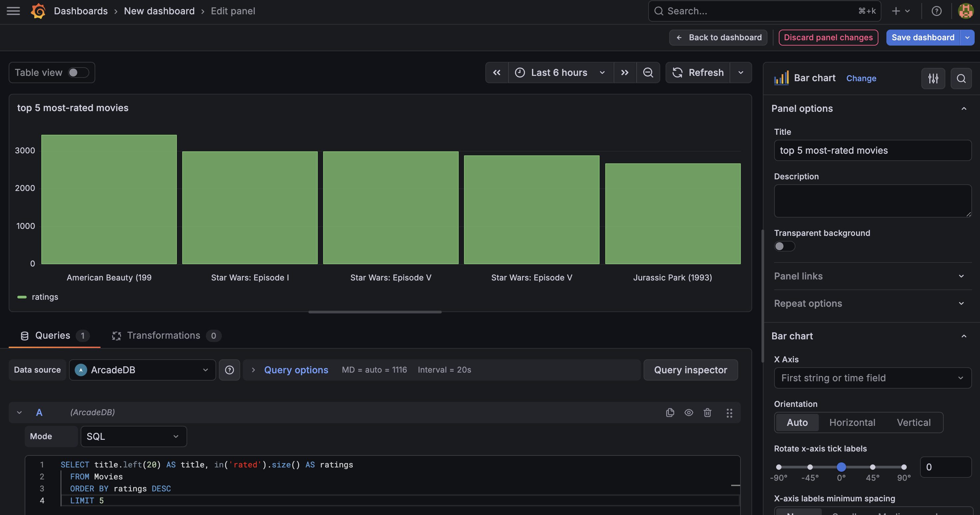Set label rotation slider to 45°
The width and height of the screenshot is (980, 515).
point(873,467)
